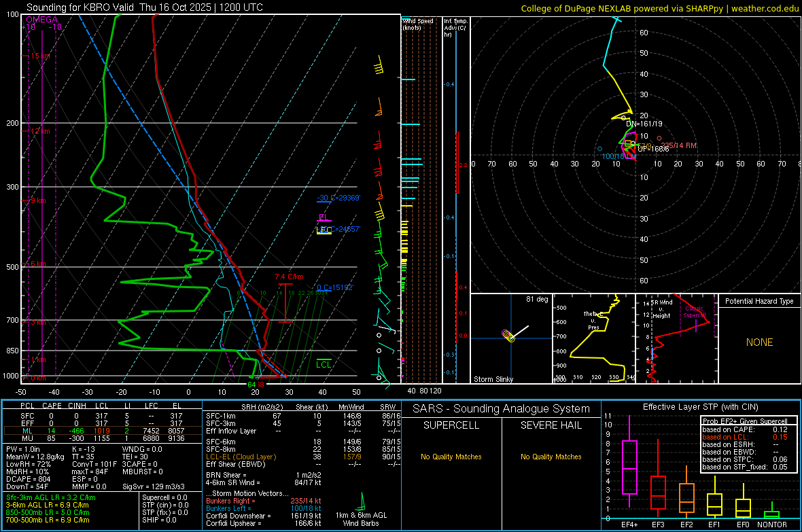
Task: Click the blue 'Bunkers Left = 100/18 kt' entry
Action: (x=264, y=508)
